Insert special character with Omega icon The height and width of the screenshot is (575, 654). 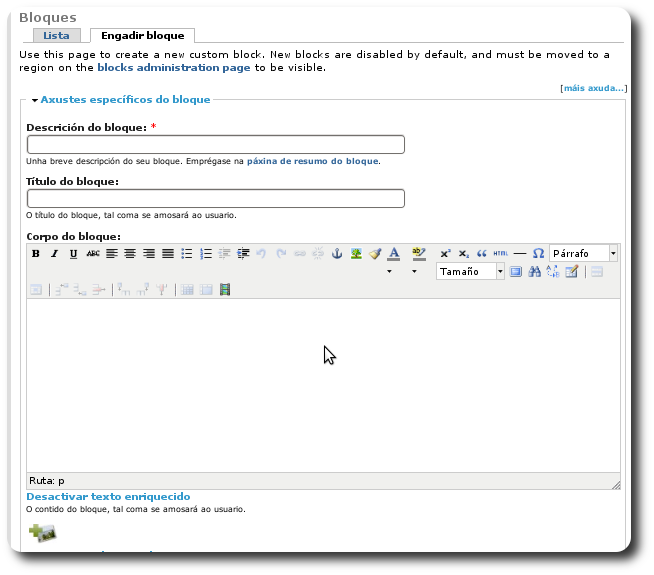tap(538, 254)
